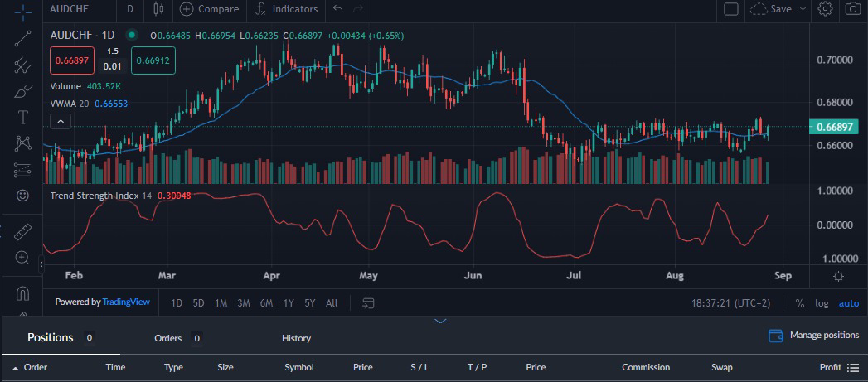
Task: Take a chart snapshot with camera icon
Action: 852,9
